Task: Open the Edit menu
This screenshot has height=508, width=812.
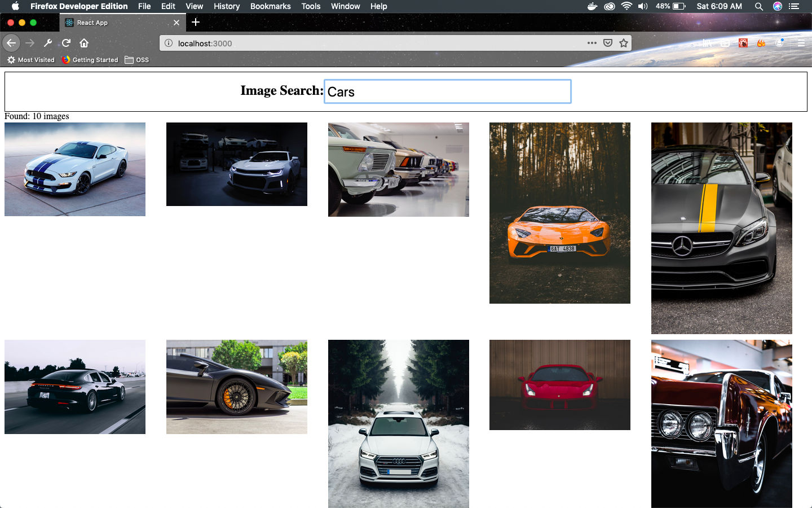Action: [x=168, y=6]
